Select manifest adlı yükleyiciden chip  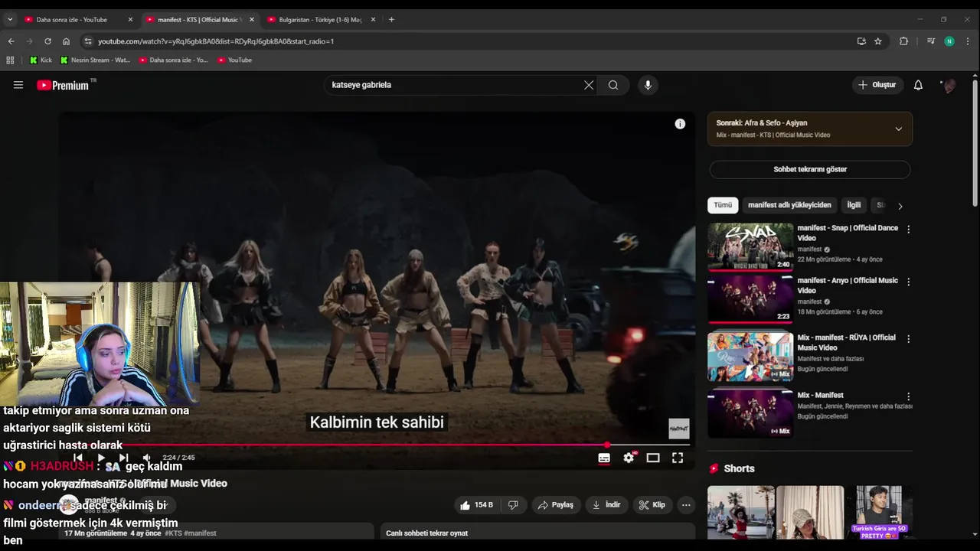tap(789, 205)
